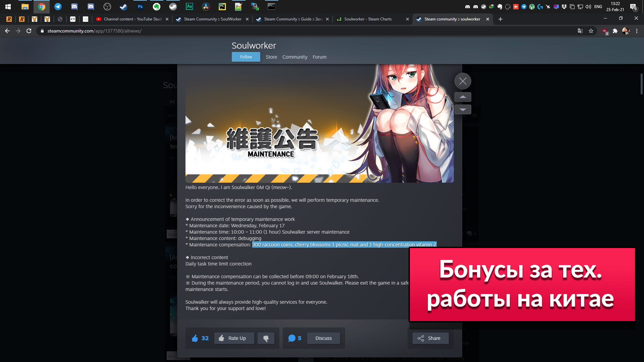Click the page vertical scrollbar
644x362 pixels.
coord(641,84)
